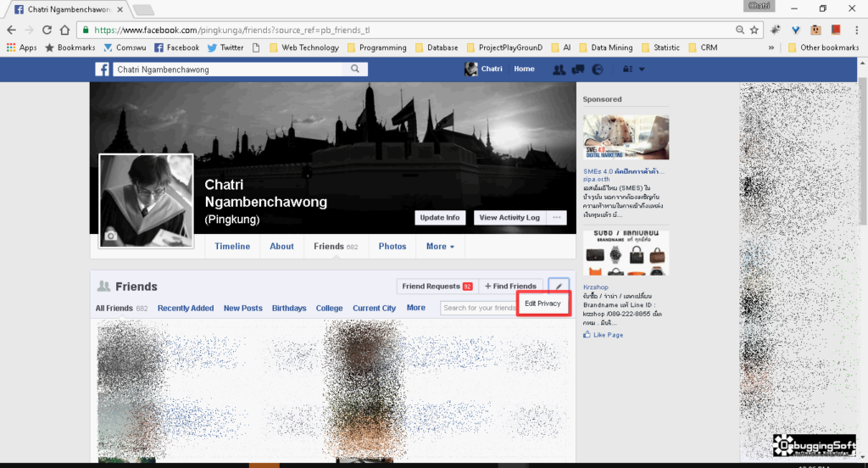The height and width of the screenshot is (468, 868).
Task: Open the profile picture thumbnail
Action: [146, 200]
